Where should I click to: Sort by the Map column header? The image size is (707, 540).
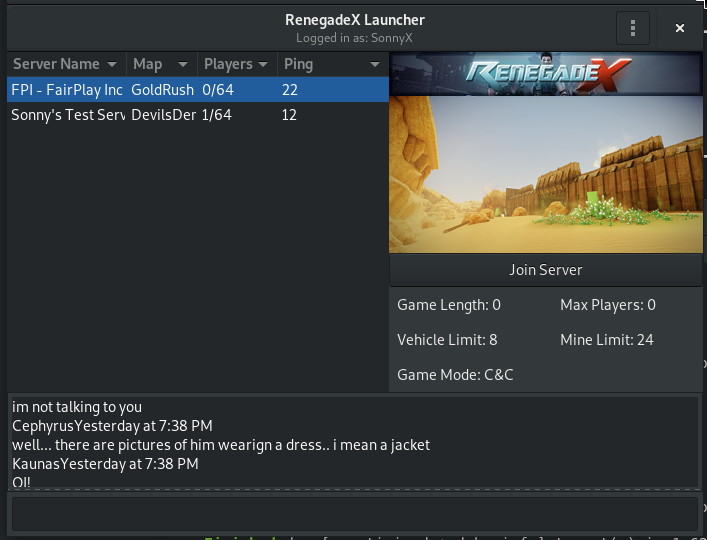[162, 64]
